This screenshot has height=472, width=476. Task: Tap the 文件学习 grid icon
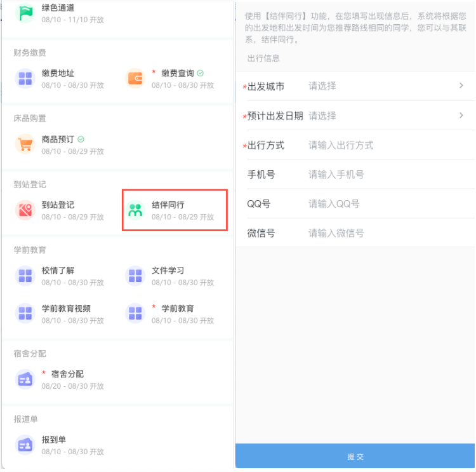pyautogui.click(x=135, y=276)
